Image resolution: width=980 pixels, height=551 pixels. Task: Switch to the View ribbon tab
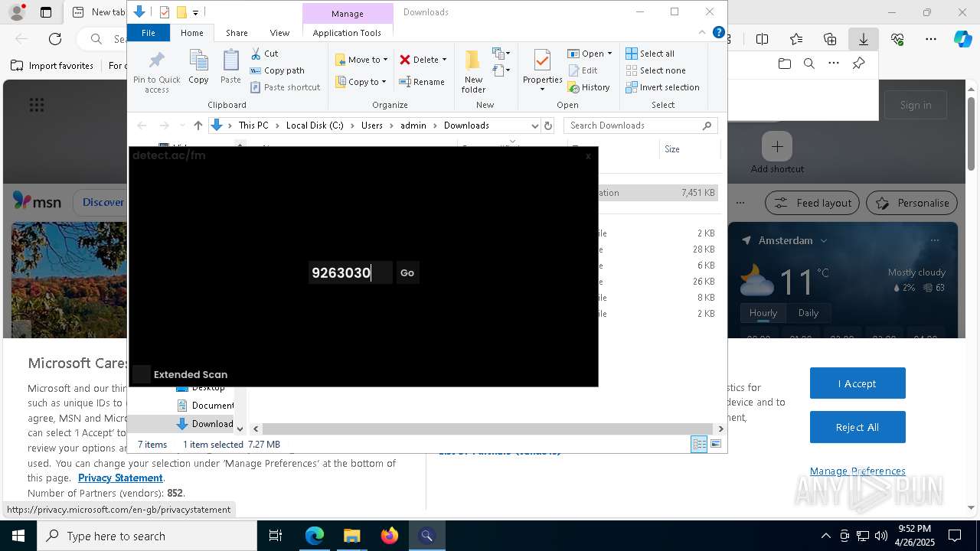click(x=279, y=33)
